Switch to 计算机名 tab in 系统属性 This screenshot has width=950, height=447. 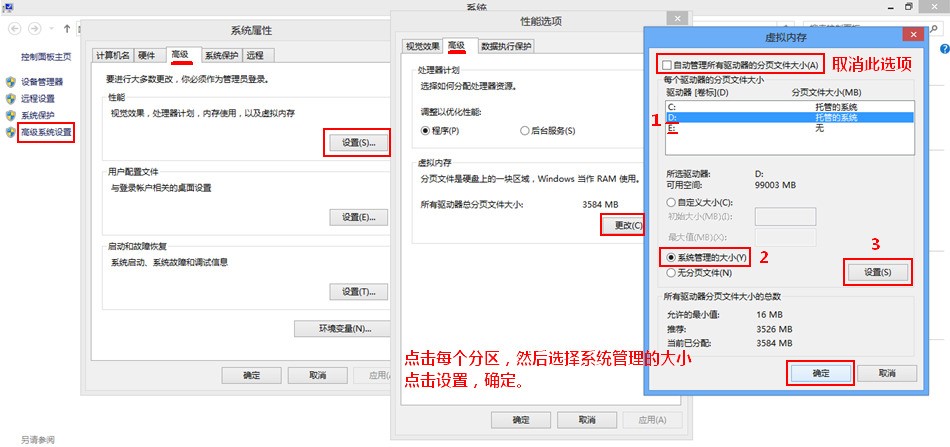tap(113, 55)
